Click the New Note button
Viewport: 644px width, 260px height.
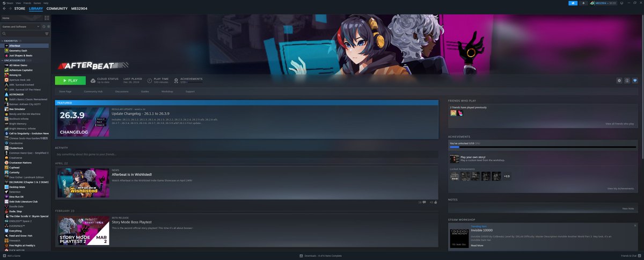pyautogui.click(x=628, y=208)
